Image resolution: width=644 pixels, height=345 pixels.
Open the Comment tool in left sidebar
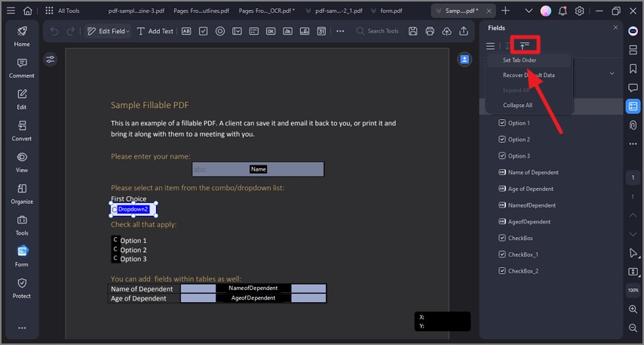[x=22, y=68]
